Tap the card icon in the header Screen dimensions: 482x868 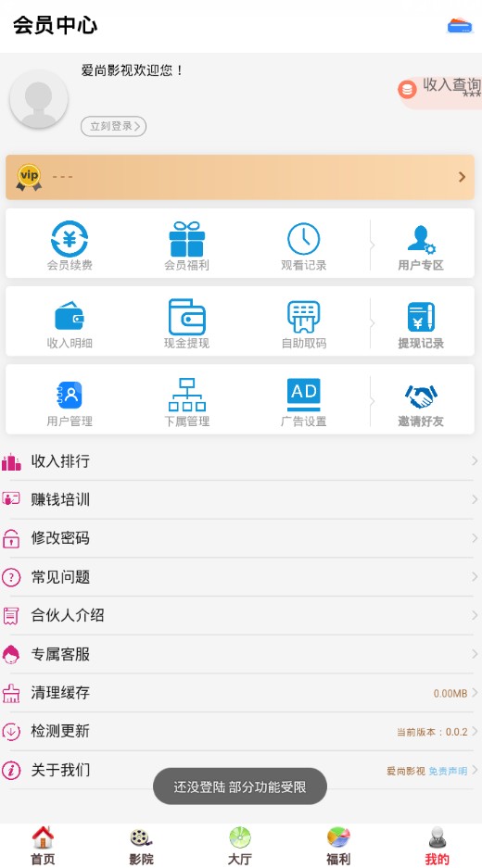coord(460,26)
